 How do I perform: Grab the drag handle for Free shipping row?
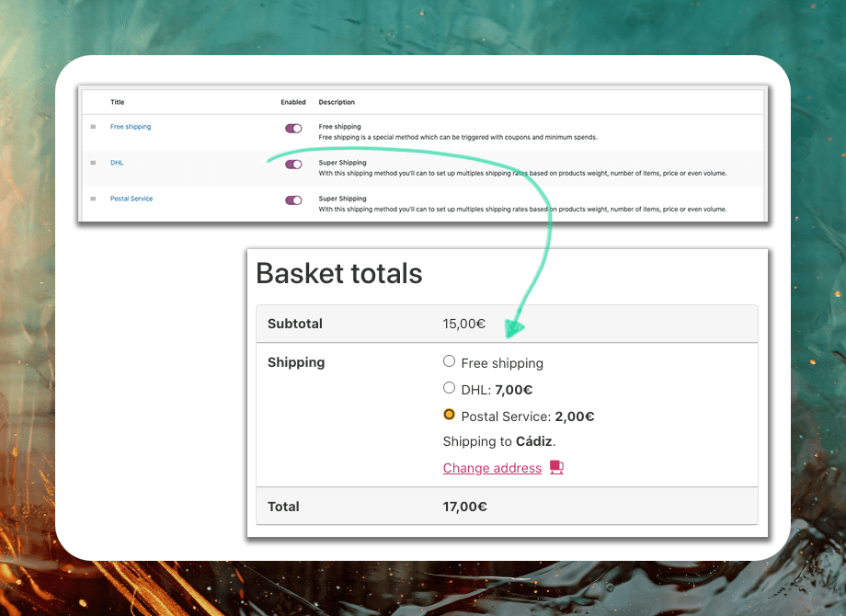click(x=93, y=127)
